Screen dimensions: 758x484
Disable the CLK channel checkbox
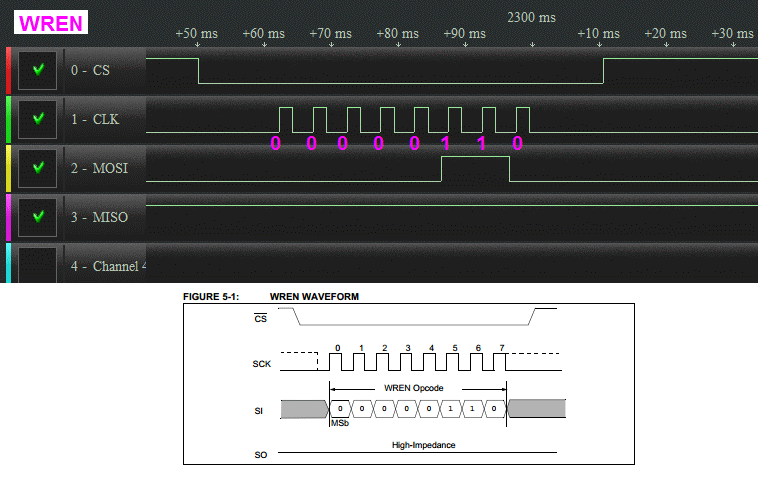coord(38,119)
